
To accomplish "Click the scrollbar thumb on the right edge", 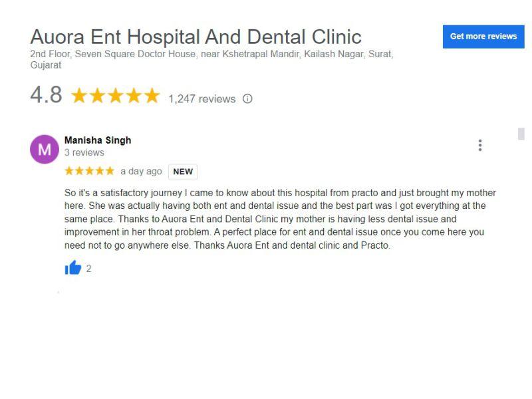I will [x=521, y=134].
